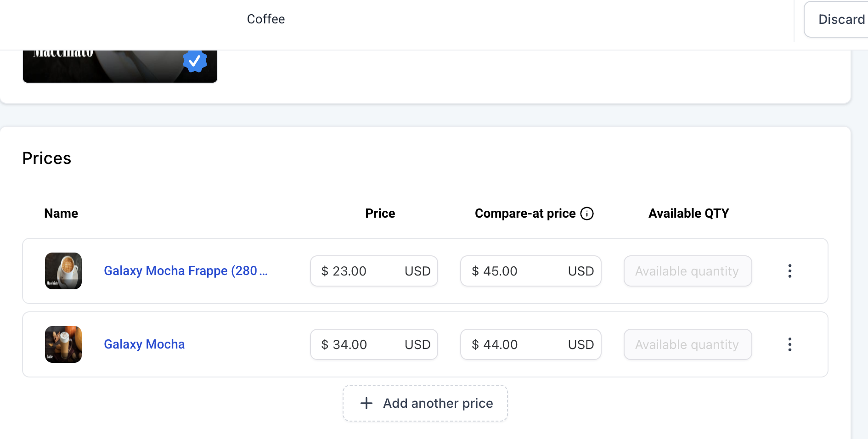Click the blue verified checkmark badge
The width and height of the screenshot is (868, 439).
tap(195, 61)
